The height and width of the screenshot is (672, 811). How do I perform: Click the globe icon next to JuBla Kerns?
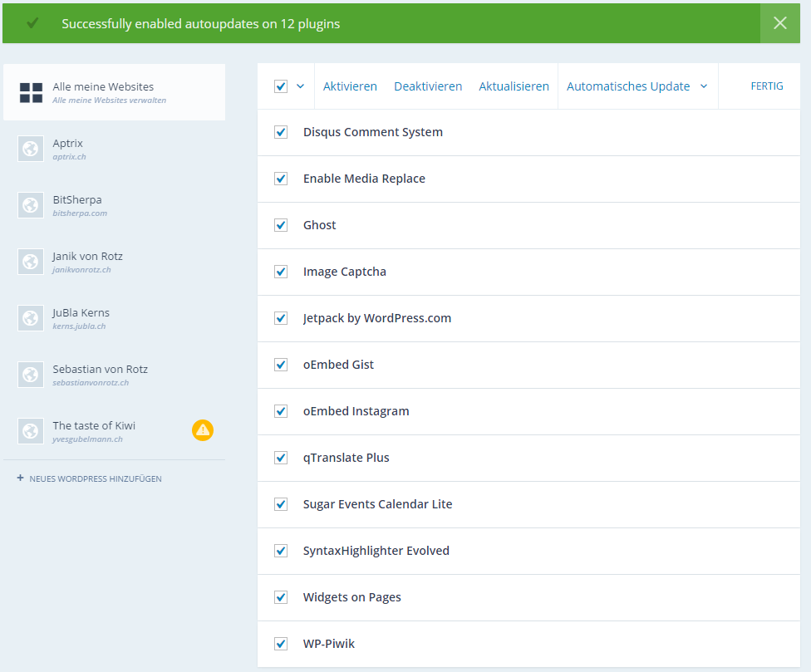pos(31,318)
